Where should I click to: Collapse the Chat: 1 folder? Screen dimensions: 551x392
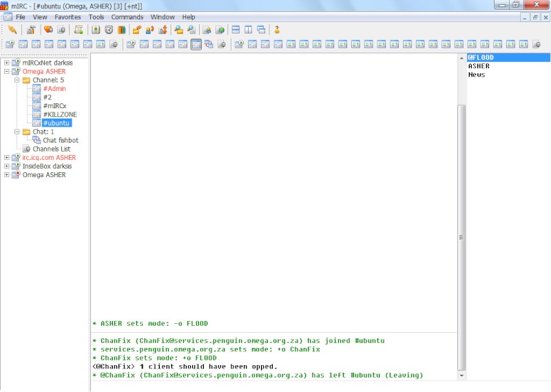click(17, 132)
